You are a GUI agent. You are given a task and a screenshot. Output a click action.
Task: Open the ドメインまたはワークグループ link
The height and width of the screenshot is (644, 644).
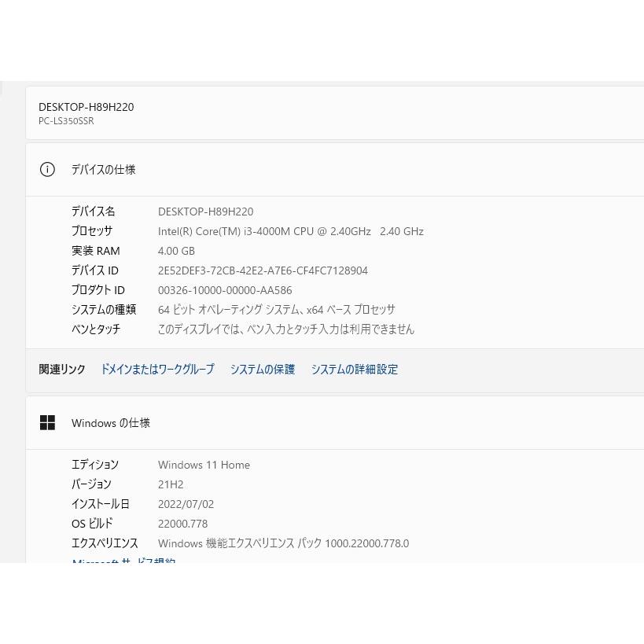click(157, 370)
